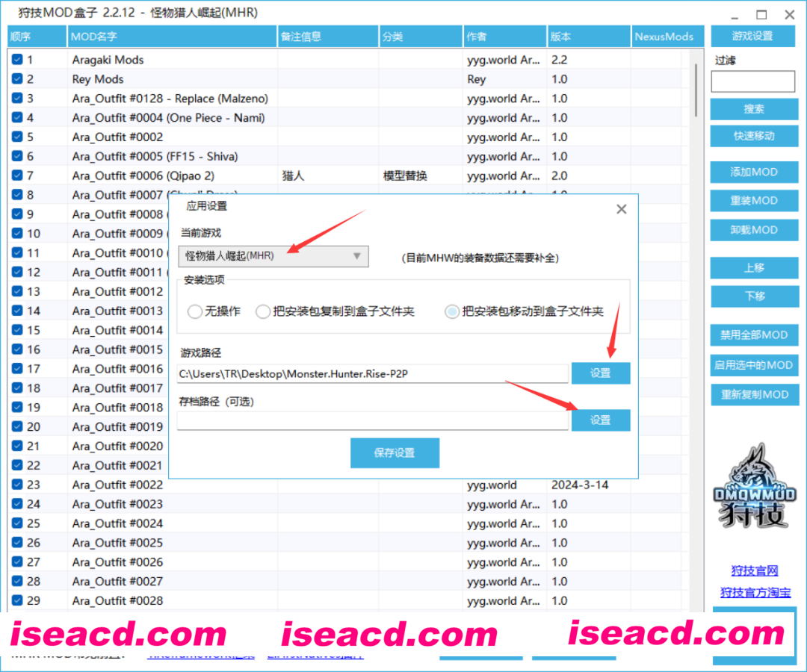The image size is (807, 672).
Task: Click the 过滤 filter input box
Action: pyautogui.click(x=752, y=81)
